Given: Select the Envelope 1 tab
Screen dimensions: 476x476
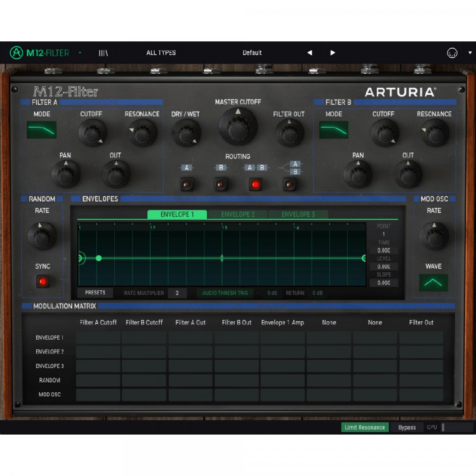Looking at the screenshot, I should 177,215.
